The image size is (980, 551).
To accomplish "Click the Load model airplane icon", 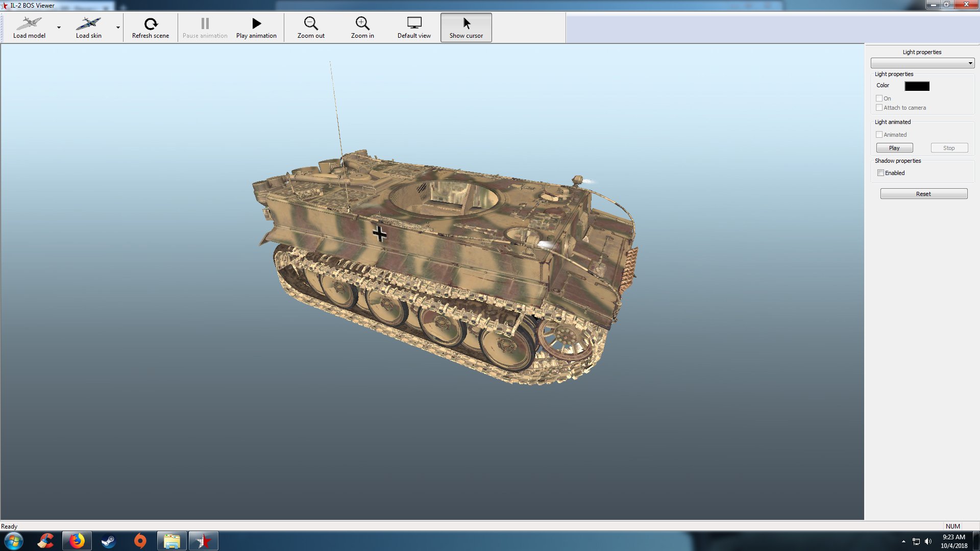I will [x=29, y=23].
